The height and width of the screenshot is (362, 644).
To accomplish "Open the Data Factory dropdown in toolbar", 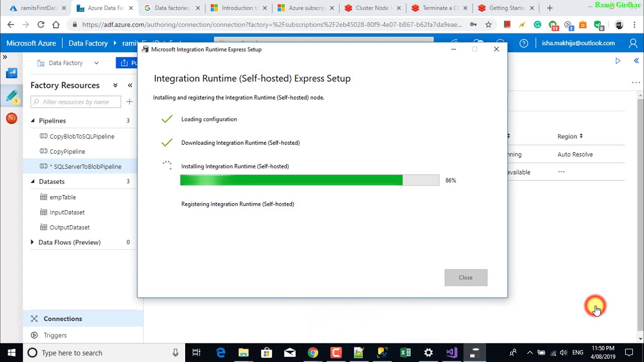I will point(68,63).
